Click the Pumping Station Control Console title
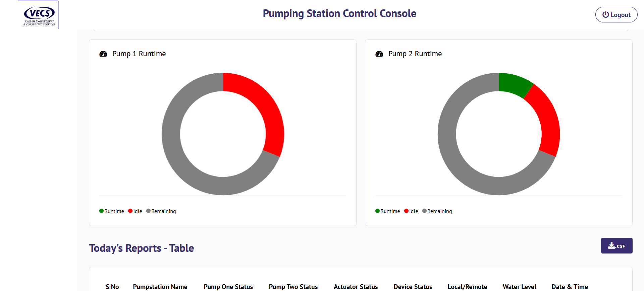 pos(339,13)
